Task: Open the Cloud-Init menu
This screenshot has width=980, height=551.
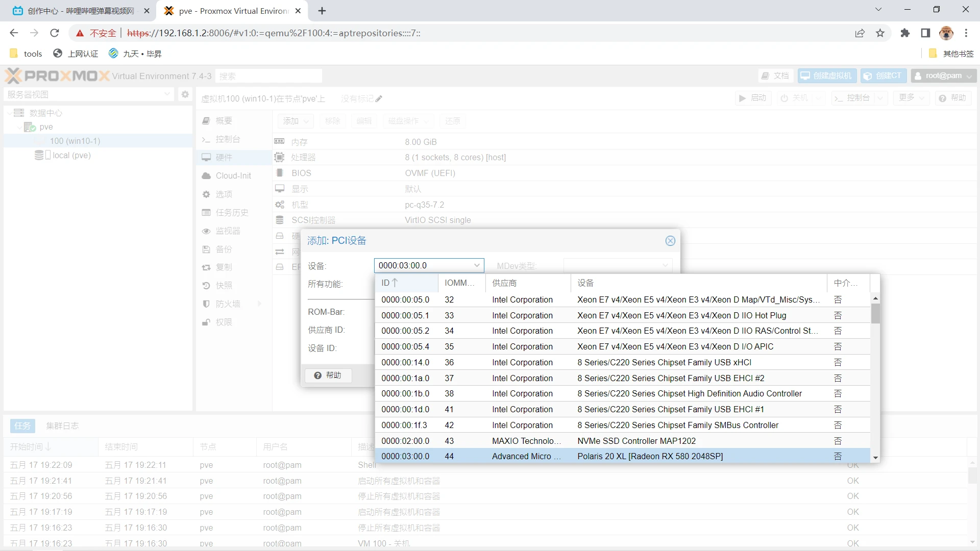Action: coord(234,176)
